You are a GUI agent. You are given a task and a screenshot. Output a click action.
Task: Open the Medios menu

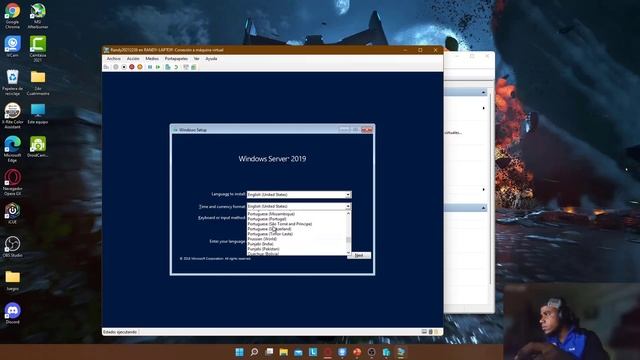click(152, 59)
